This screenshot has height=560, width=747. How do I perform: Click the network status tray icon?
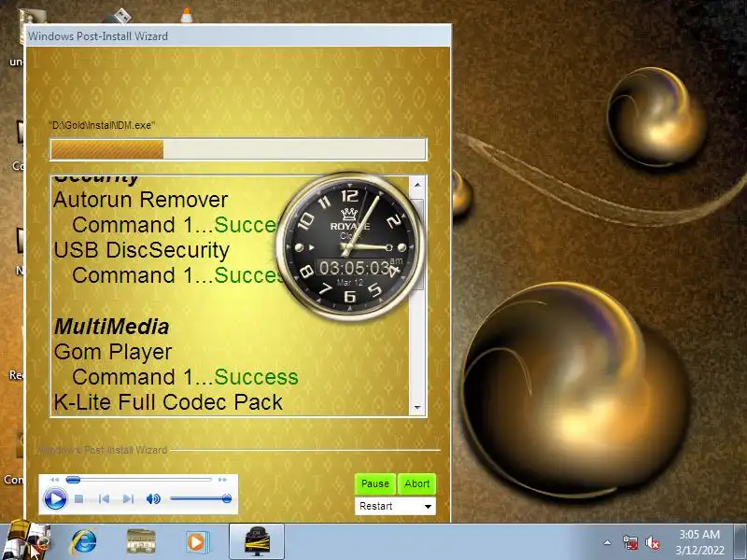(x=630, y=542)
